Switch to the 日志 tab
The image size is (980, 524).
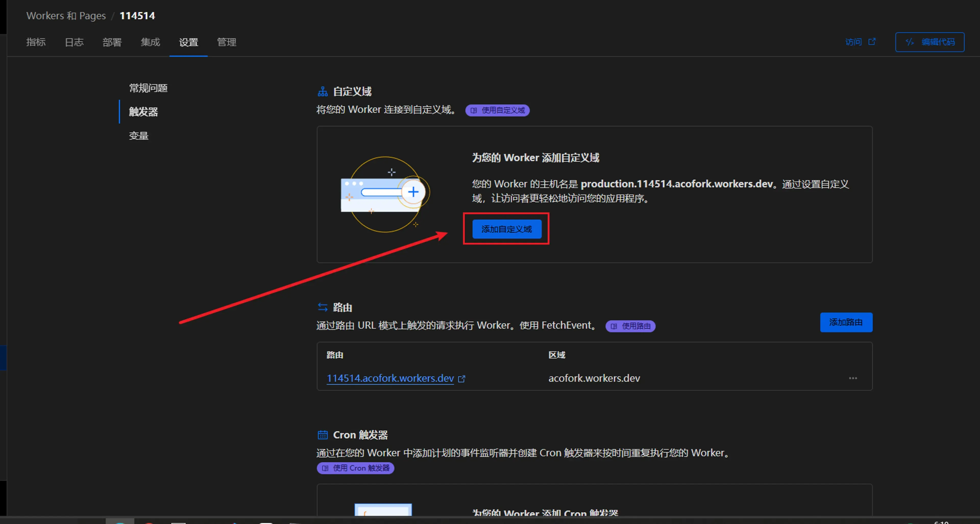(x=74, y=42)
